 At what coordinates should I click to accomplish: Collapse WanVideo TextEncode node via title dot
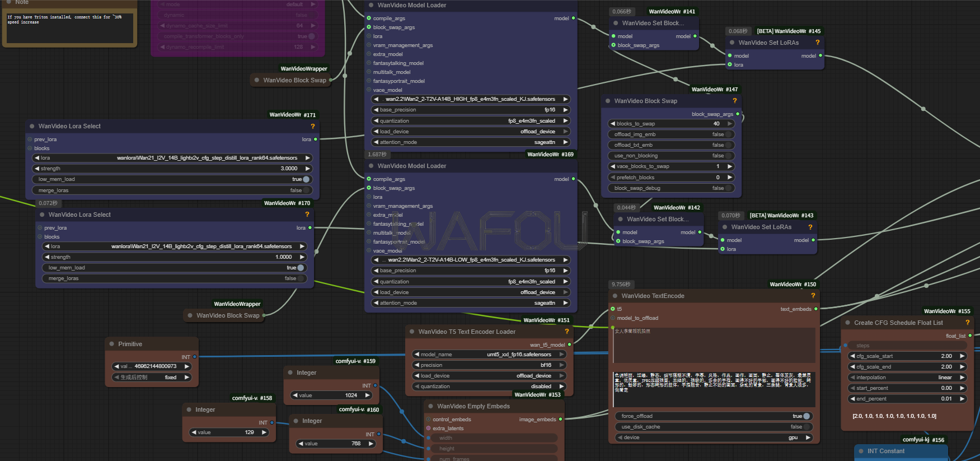coord(615,296)
